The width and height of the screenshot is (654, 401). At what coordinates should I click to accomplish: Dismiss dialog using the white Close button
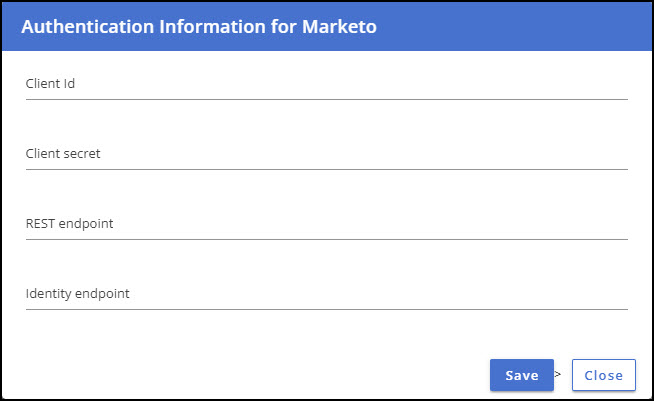point(604,375)
